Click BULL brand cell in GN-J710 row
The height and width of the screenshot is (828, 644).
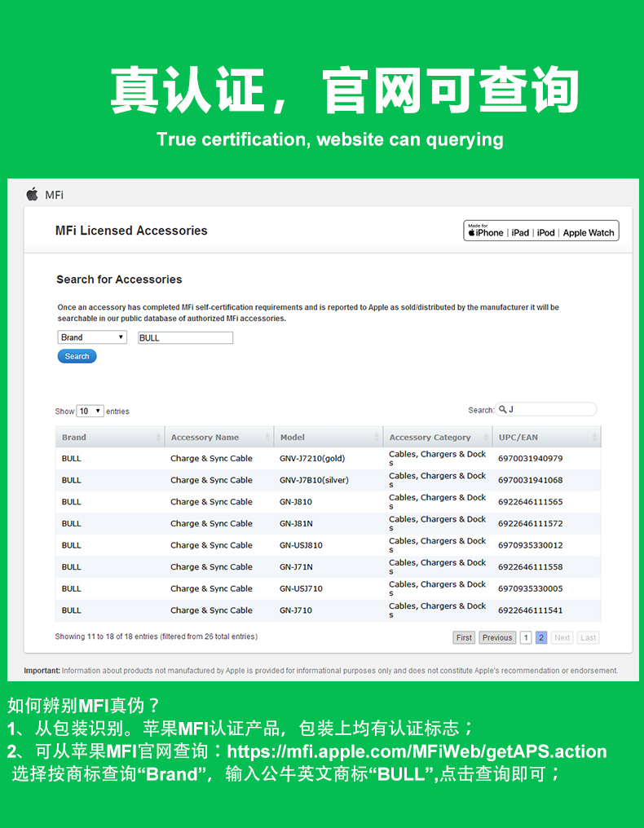pyautogui.click(x=71, y=610)
